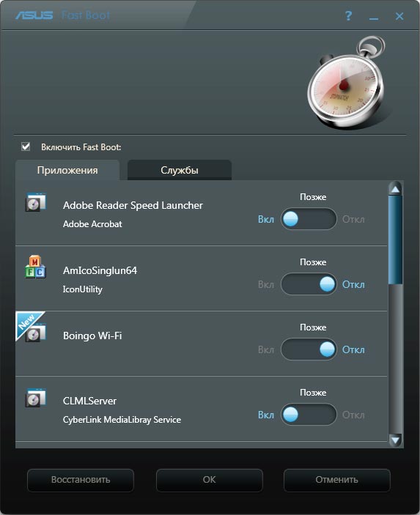420x515 pixels.
Task: Click Откл label for Adobe Reader Speed Launcher
Action: click(x=353, y=219)
